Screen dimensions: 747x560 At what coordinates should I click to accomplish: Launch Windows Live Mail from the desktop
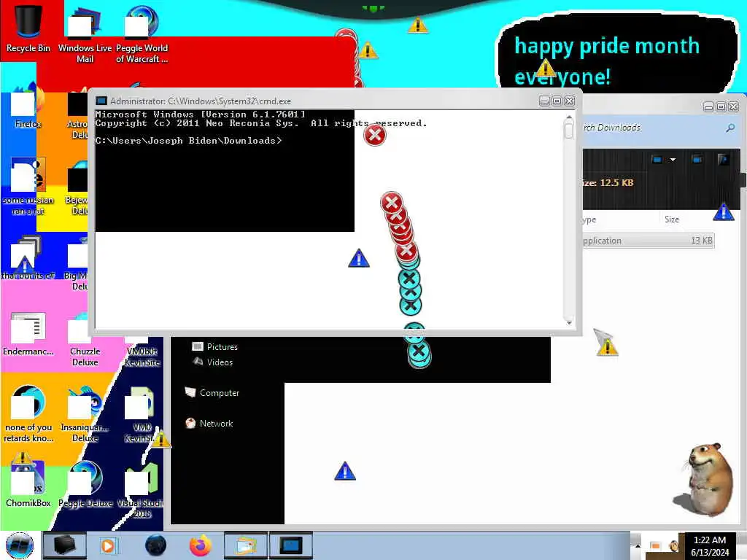click(85, 34)
